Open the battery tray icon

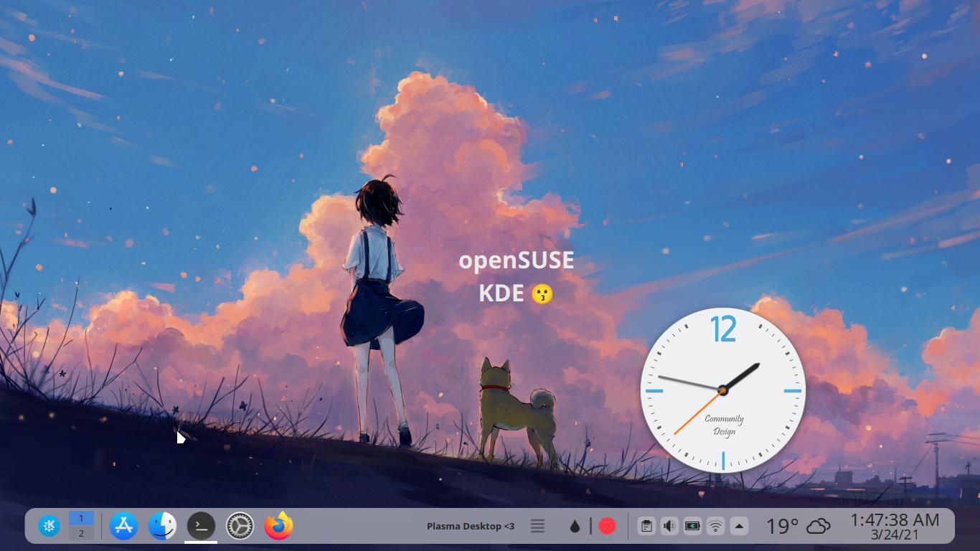tap(692, 527)
